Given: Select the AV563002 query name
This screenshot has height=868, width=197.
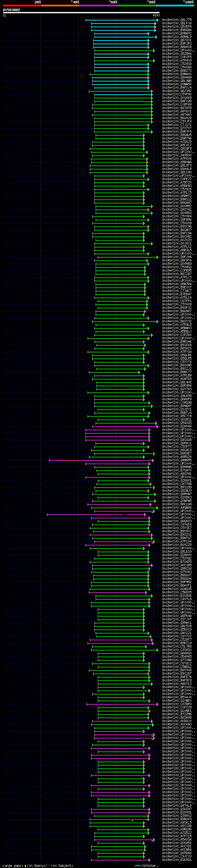Looking at the screenshot, I should (x=11, y=10).
